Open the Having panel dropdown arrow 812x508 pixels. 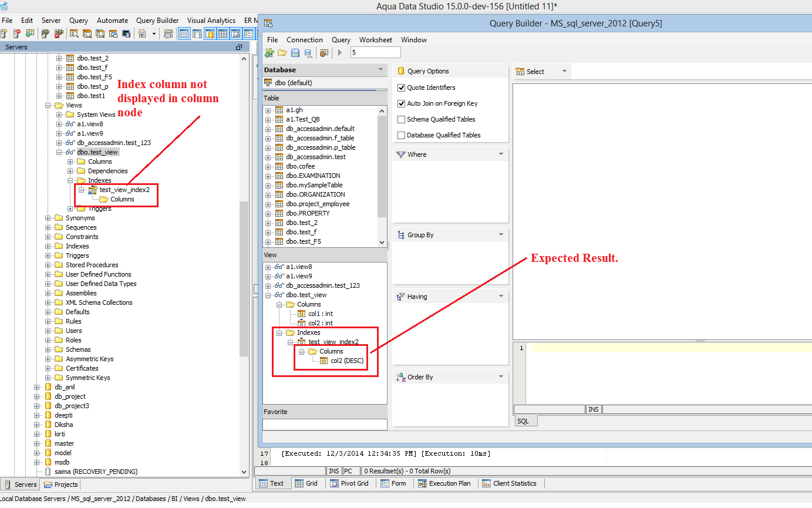click(x=501, y=297)
